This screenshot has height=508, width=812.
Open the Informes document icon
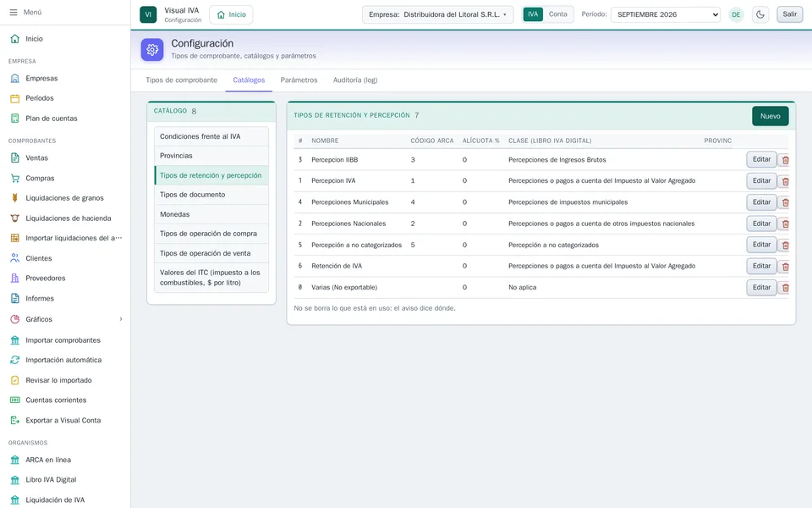point(15,299)
